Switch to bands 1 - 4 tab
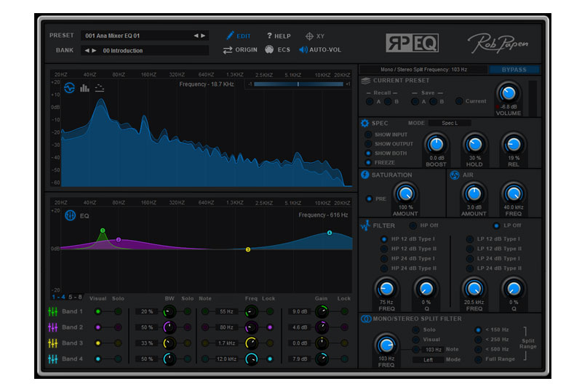The width and height of the screenshot is (582, 392). (x=58, y=297)
